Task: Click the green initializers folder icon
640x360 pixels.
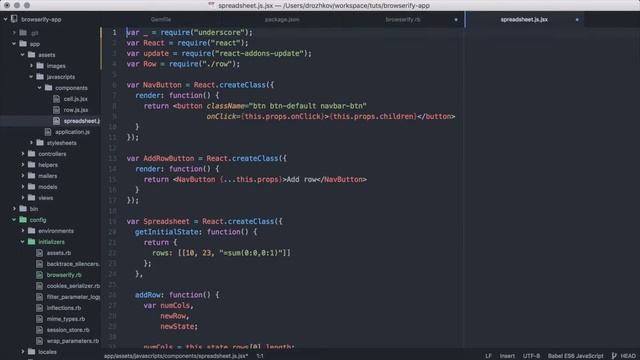Action: (31, 242)
